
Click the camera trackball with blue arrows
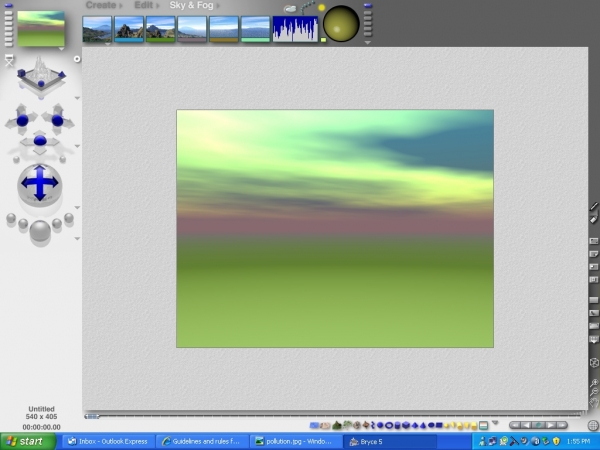point(39,184)
